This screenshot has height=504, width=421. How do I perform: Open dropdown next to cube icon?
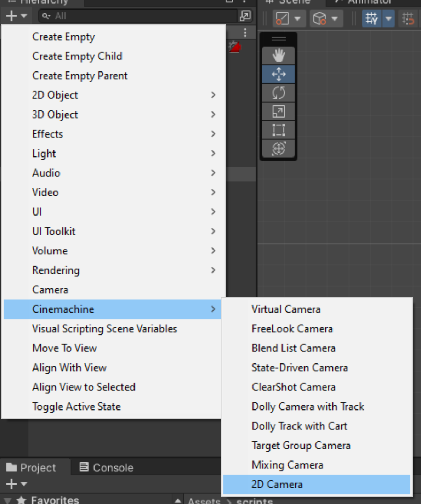(x=335, y=18)
